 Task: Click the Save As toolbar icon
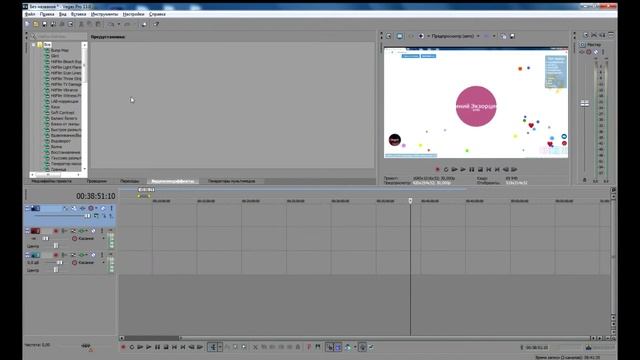53,24
